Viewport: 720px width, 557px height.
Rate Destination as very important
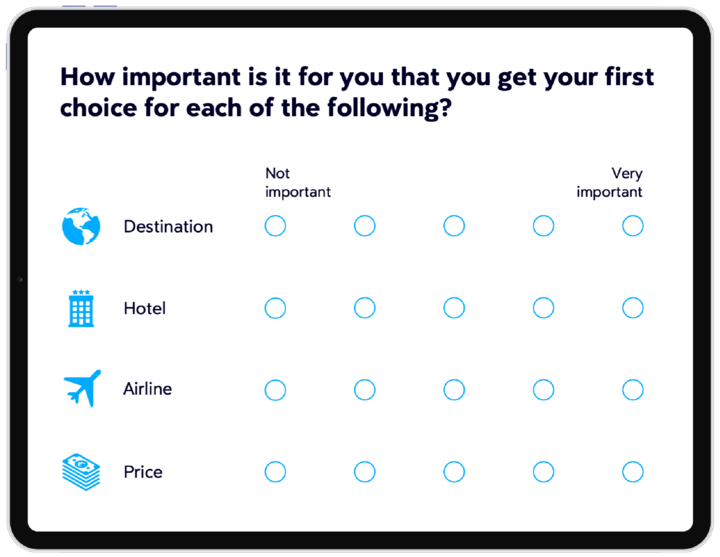[x=633, y=226]
